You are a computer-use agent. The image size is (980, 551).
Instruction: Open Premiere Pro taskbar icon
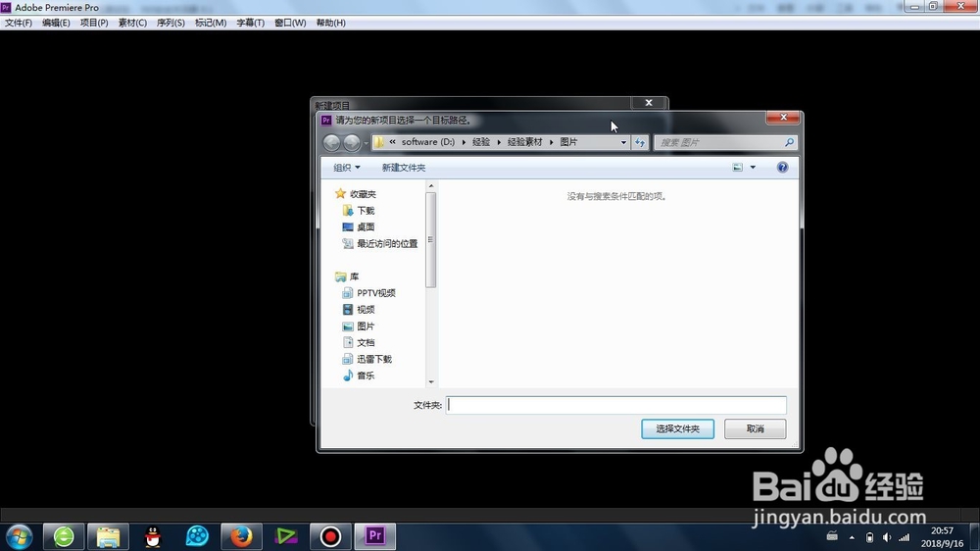(x=375, y=536)
